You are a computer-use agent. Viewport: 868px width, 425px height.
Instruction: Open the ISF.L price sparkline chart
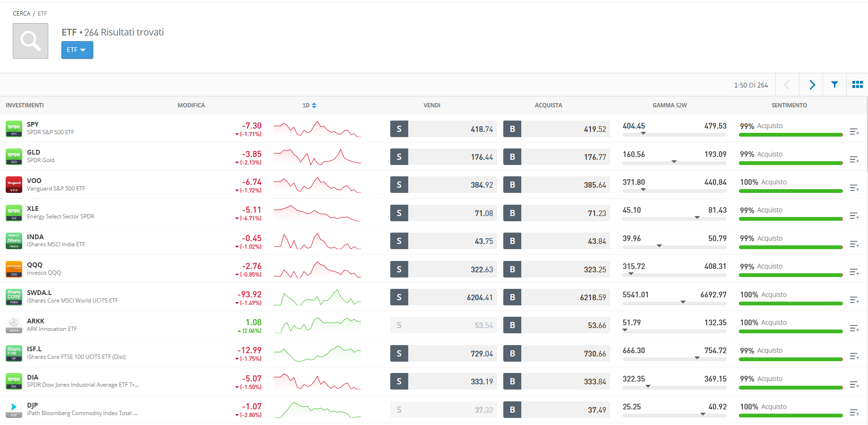(x=317, y=354)
